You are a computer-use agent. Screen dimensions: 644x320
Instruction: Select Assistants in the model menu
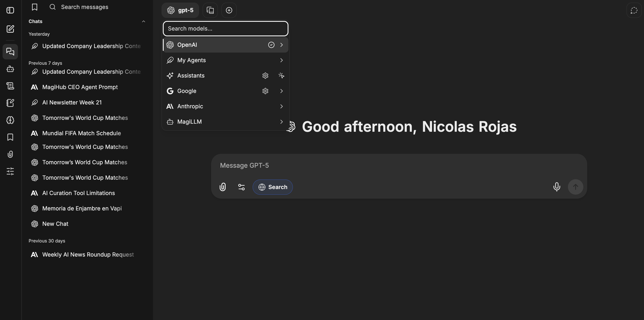(x=225, y=75)
